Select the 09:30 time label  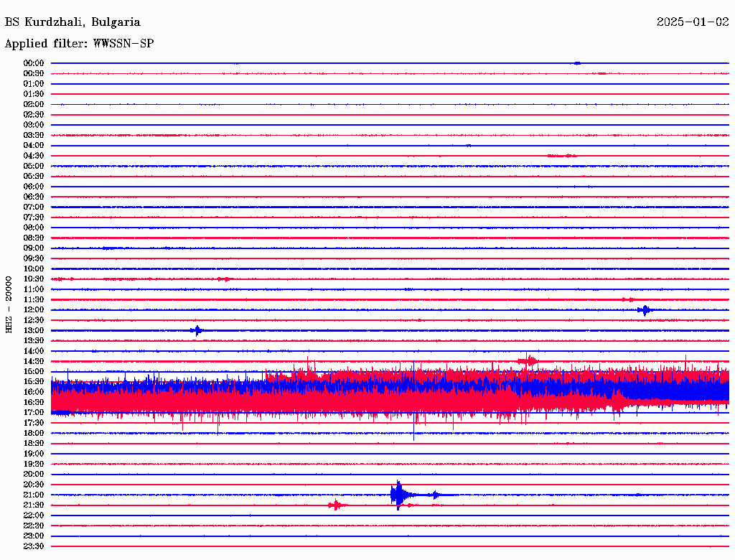(34, 258)
